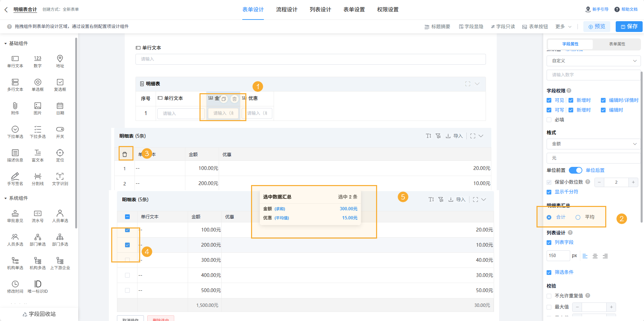644x321 pixels.
Task: Select the 开关 switch component
Action: 60,132
